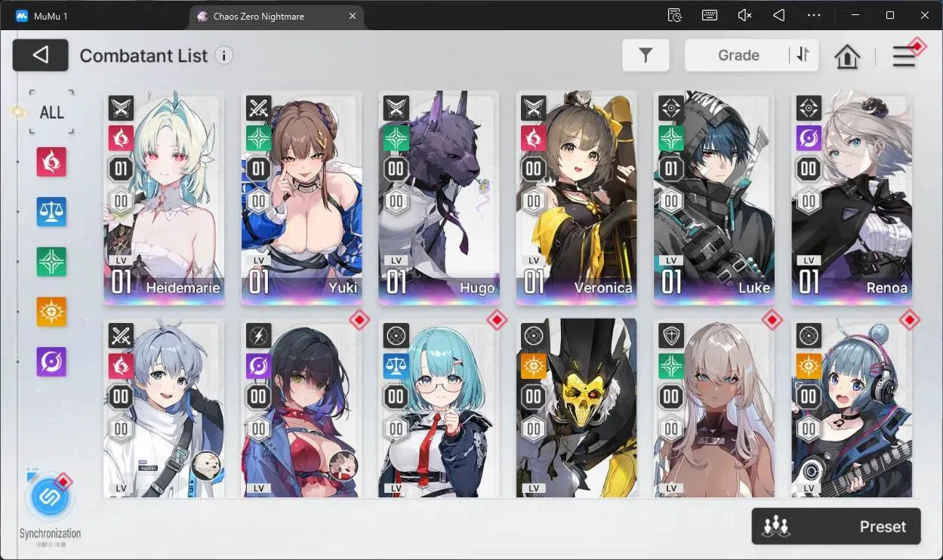The image size is (943, 560).
Task: Filter by blue scales Justice attribute
Action: click(51, 212)
